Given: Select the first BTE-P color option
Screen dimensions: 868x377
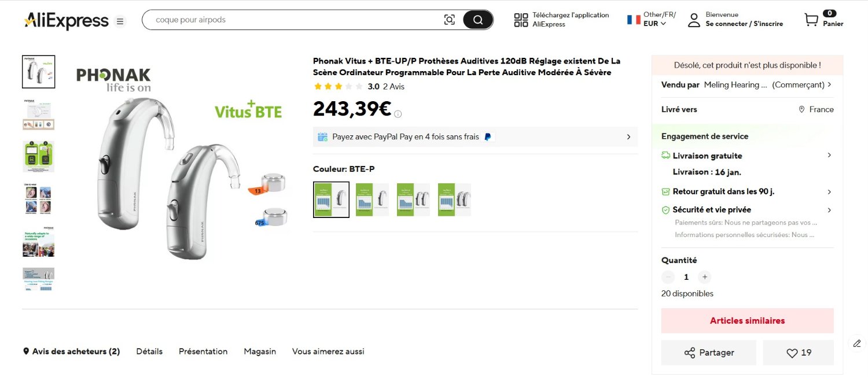Looking at the screenshot, I should (331, 199).
